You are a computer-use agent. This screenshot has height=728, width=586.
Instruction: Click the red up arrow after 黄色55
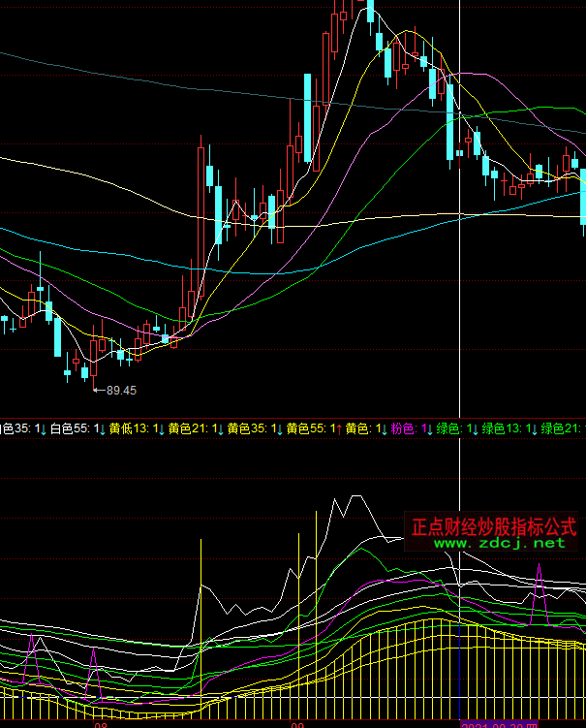click(x=336, y=427)
